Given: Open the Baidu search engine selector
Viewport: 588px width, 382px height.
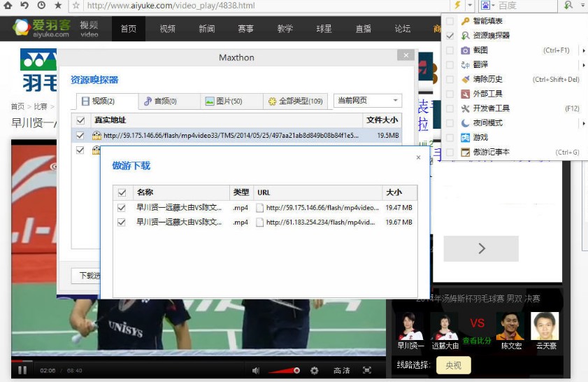Looking at the screenshot, I should pos(488,6).
